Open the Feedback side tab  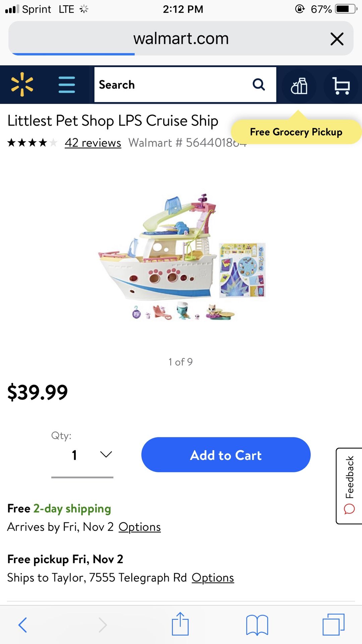tap(349, 486)
